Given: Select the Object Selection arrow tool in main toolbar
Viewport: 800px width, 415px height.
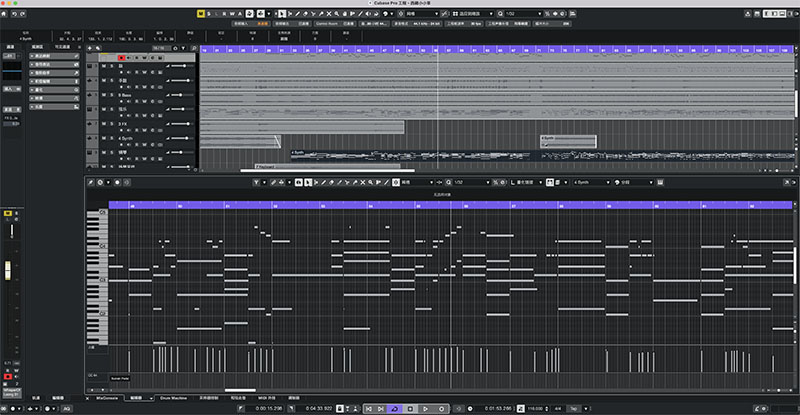Looking at the screenshot, I should click(282, 14).
